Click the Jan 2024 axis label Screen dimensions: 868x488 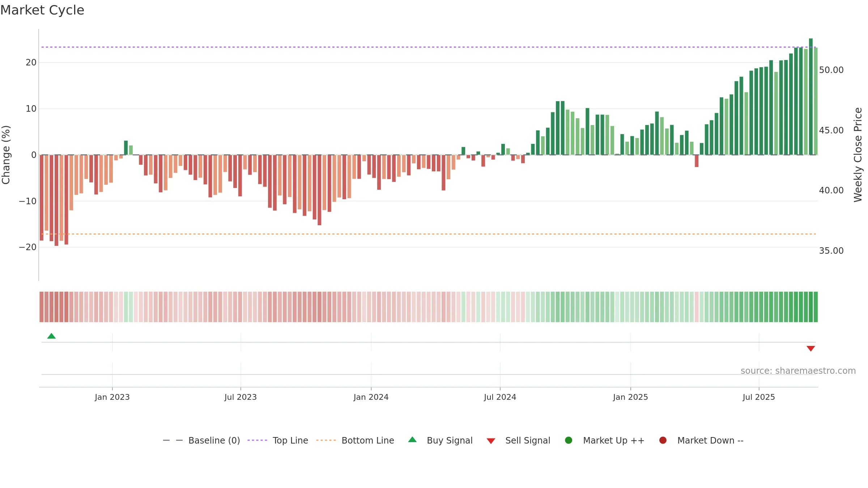click(371, 397)
